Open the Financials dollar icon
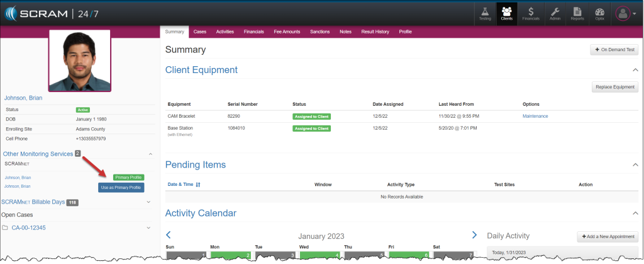644x264 pixels. coord(531,13)
